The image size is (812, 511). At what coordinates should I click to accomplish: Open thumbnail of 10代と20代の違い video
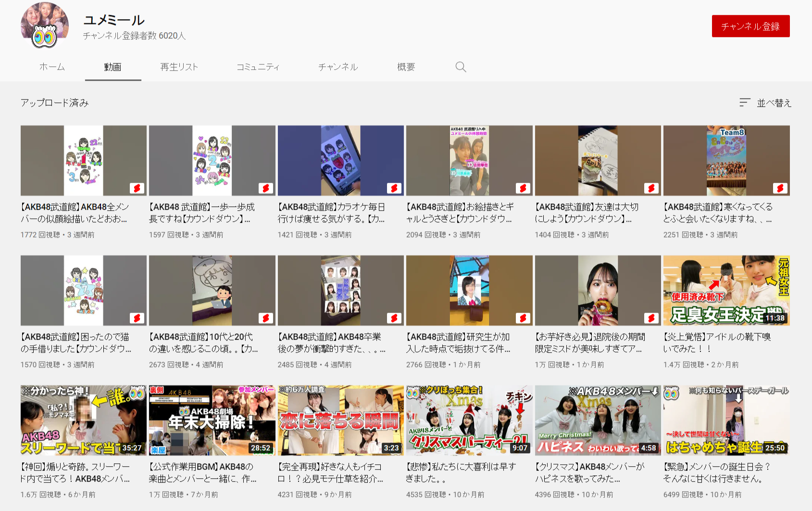(x=212, y=291)
